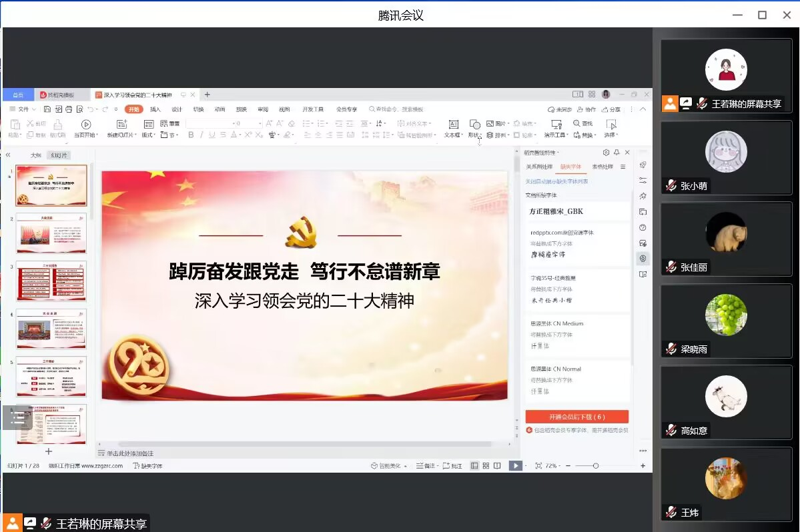Start slideshow from the status bar play button
The image size is (800, 532).
point(514,466)
